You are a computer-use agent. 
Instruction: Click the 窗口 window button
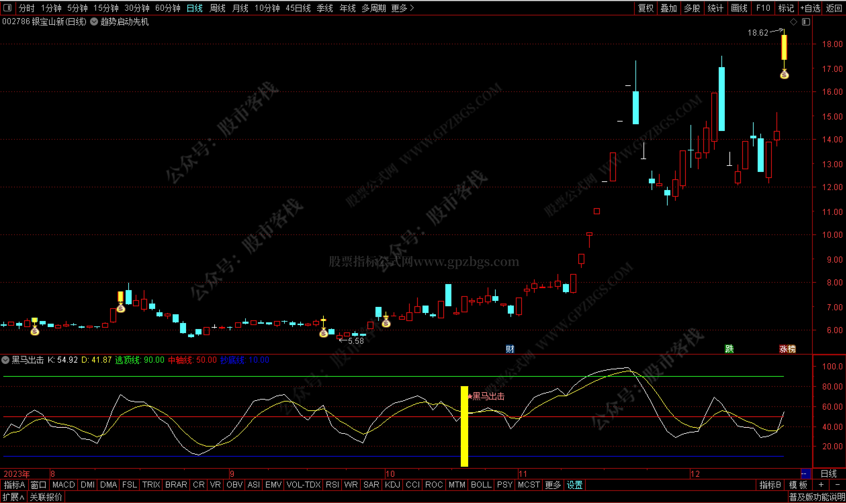pos(38,485)
